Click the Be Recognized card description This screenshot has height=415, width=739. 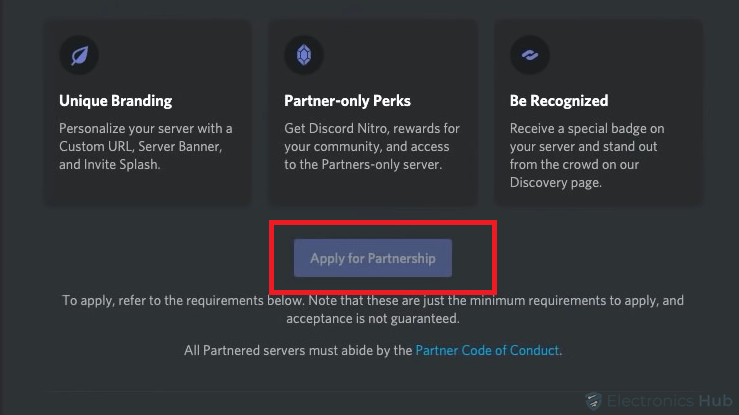click(x=587, y=155)
